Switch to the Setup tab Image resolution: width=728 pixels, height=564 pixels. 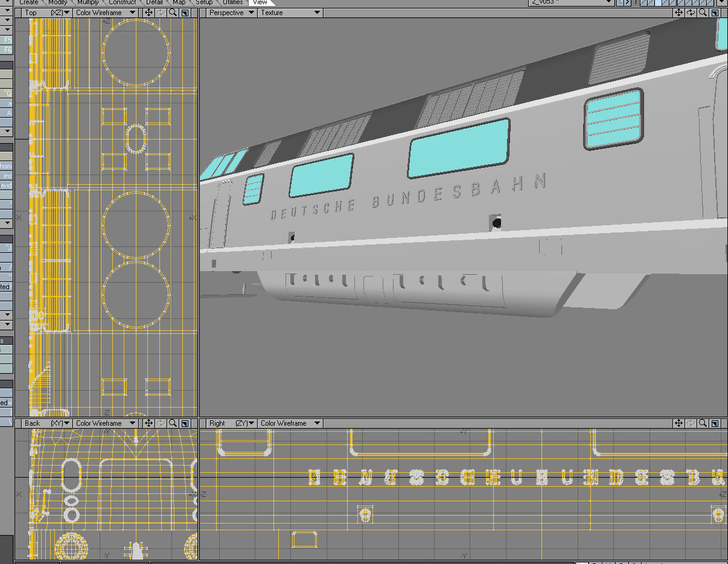[x=204, y=2]
